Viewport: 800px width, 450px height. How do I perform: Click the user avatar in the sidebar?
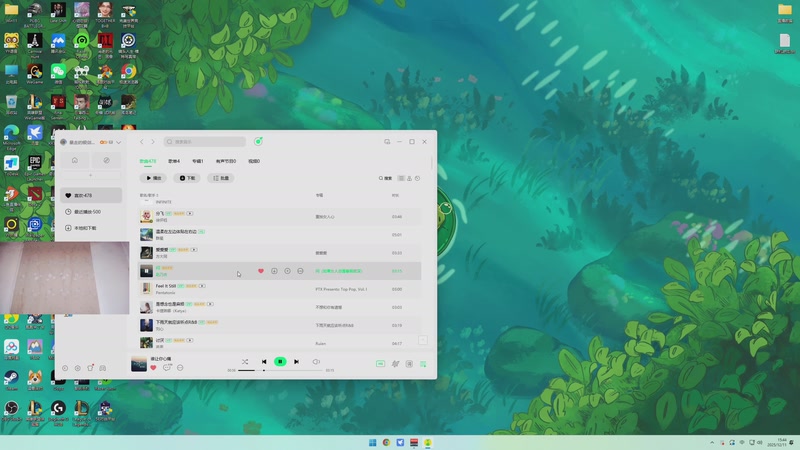coord(63,142)
